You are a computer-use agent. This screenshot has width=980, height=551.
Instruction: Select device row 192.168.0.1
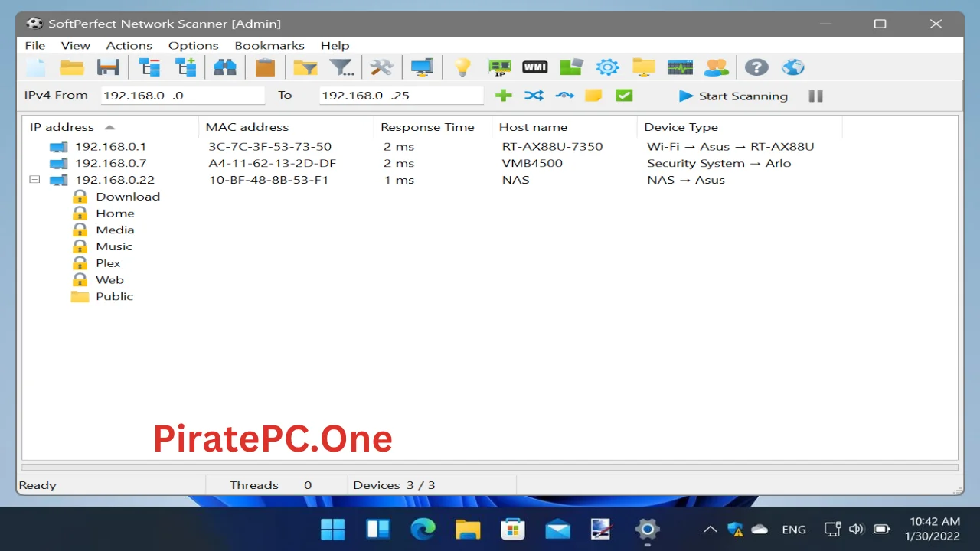point(490,146)
